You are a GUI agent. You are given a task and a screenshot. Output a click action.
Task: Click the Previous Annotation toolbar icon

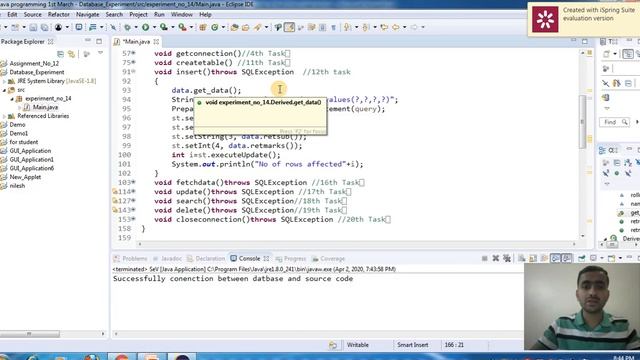pyautogui.click(x=365, y=27)
